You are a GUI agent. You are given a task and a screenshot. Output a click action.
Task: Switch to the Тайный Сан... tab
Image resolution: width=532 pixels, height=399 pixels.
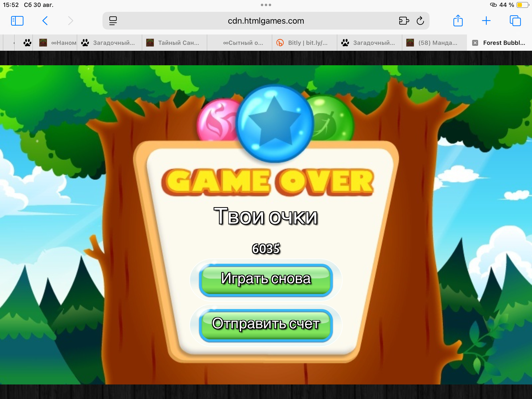[x=175, y=43]
